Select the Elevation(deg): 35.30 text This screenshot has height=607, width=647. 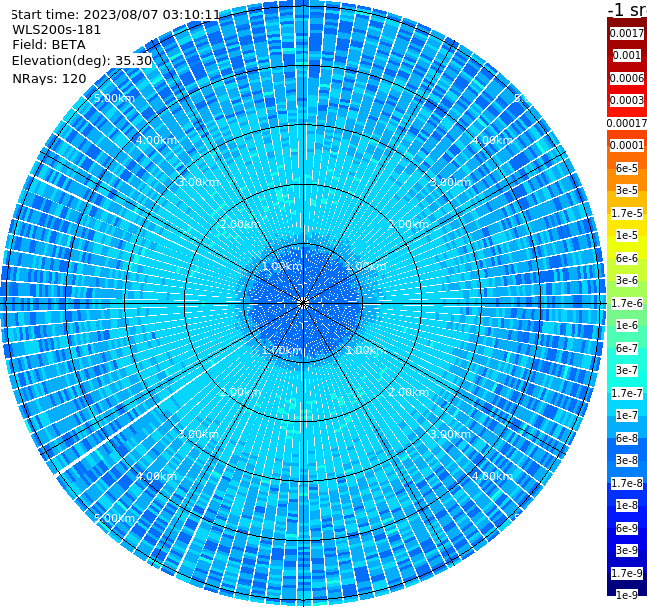82,61
